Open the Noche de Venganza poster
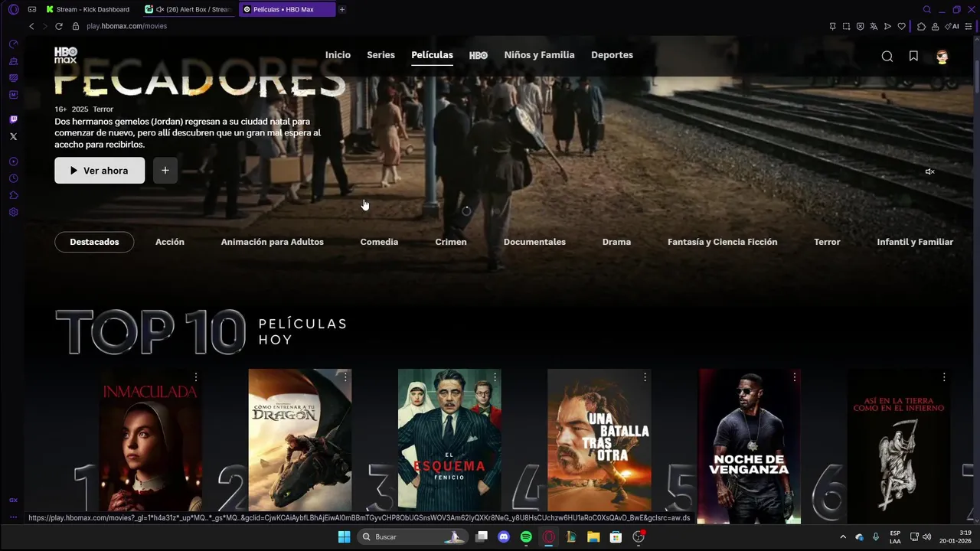This screenshot has height=551, width=980. point(749,446)
